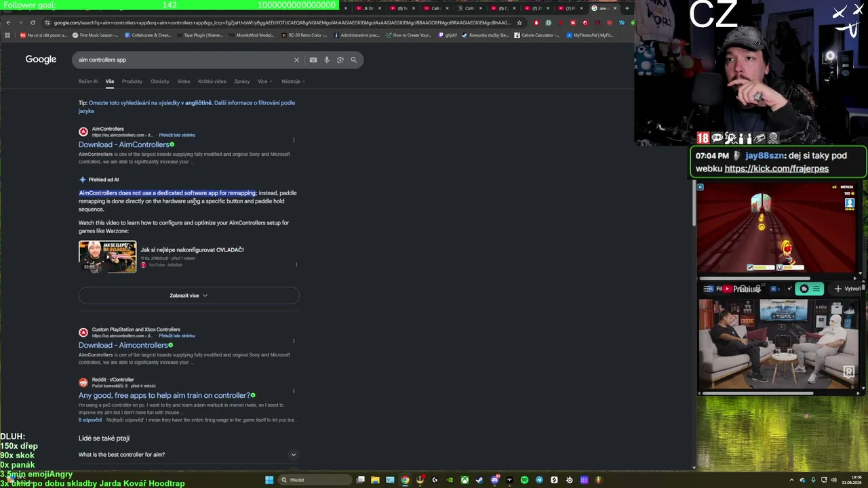868x488 pixels.
Task: Open the 'Tape Plugin | Krame...' bookmark
Action: (201, 35)
